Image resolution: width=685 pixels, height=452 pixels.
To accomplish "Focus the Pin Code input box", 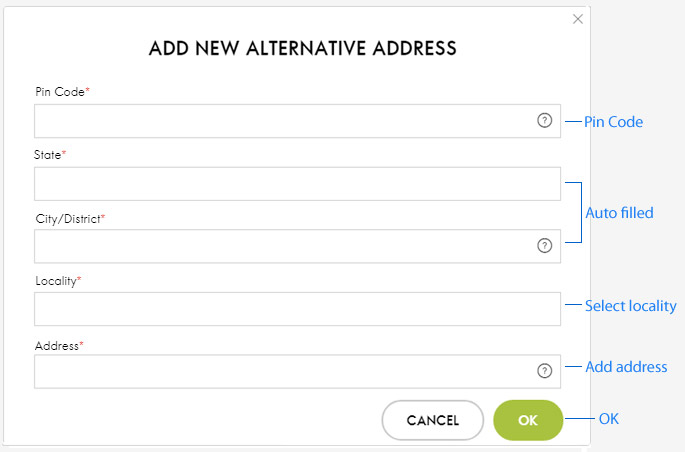I will click(x=297, y=121).
